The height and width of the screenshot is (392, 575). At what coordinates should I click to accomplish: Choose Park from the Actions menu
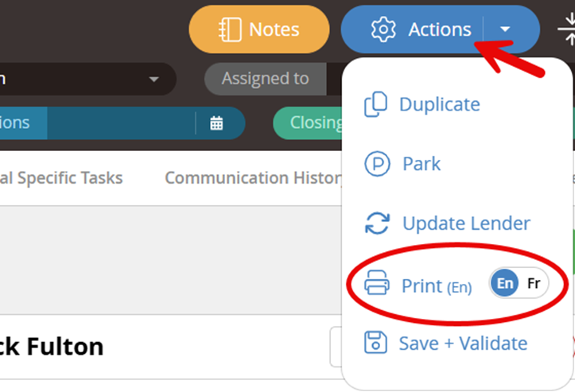pos(422,164)
